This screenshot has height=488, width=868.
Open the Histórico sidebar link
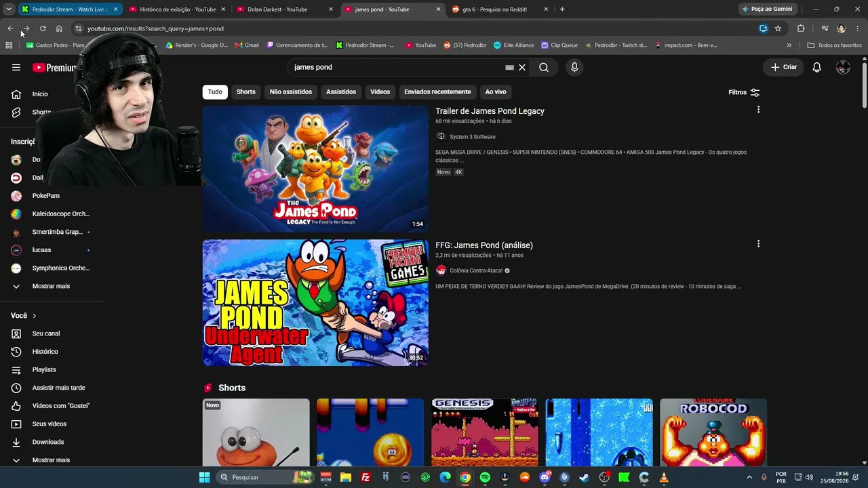click(44, 352)
